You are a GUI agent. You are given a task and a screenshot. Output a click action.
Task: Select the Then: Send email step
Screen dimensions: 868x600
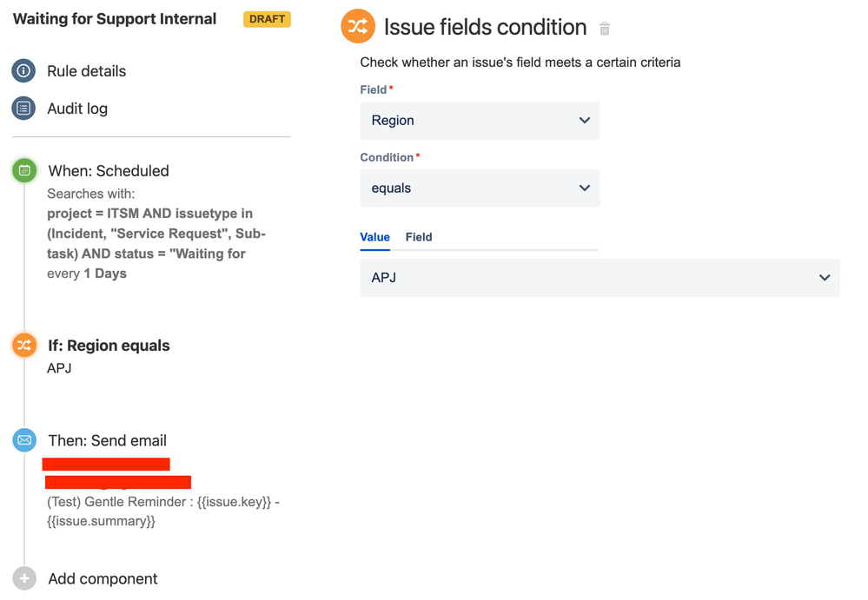107,440
